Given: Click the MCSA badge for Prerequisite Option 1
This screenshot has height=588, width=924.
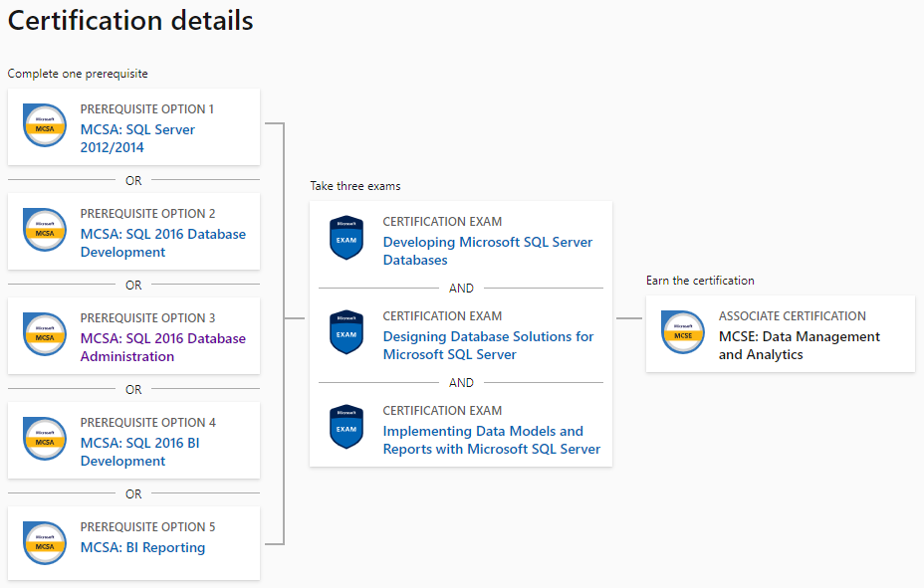Looking at the screenshot, I should 45,125.
